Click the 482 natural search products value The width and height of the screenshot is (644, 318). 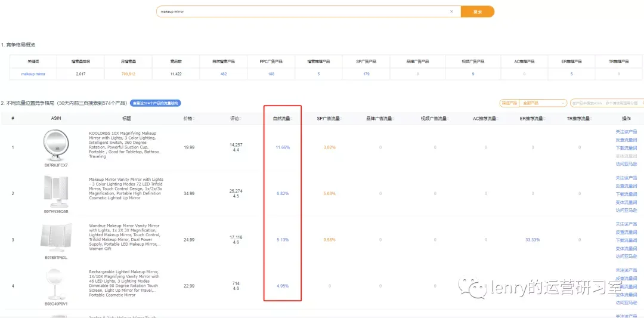pyautogui.click(x=224, y=74)
